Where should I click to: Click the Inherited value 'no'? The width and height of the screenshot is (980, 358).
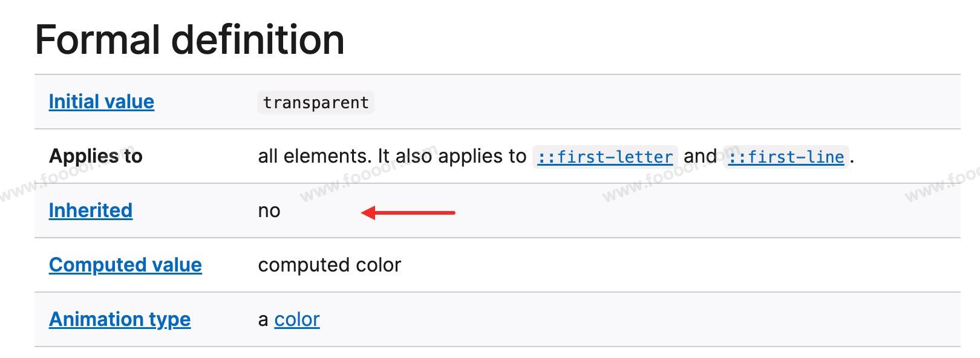point(269,211)
